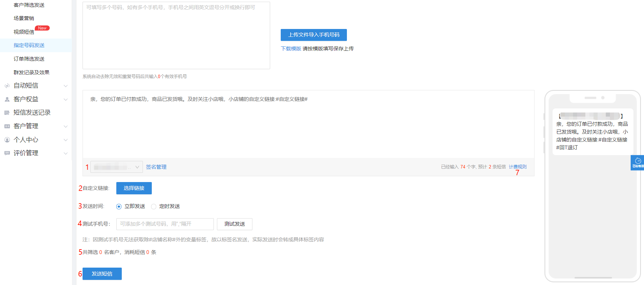Click the 个人中心 user icon
The height and width of the screenshot is (285, 644).
(x=7, y=140)
